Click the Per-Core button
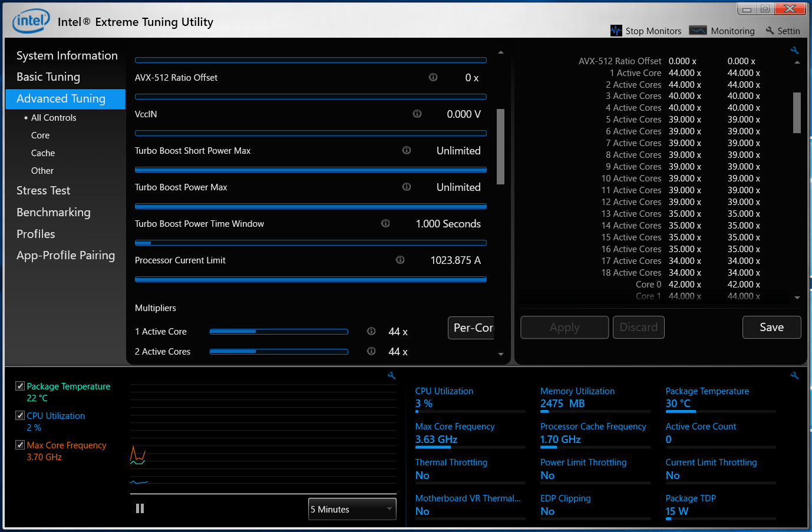812x532 pixels. click(471, 328)
